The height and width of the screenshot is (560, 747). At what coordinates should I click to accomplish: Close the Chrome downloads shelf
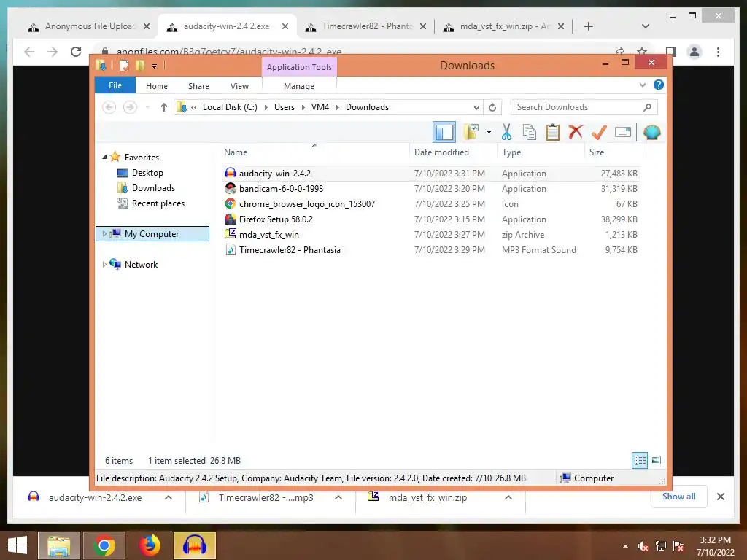point(721,497)
